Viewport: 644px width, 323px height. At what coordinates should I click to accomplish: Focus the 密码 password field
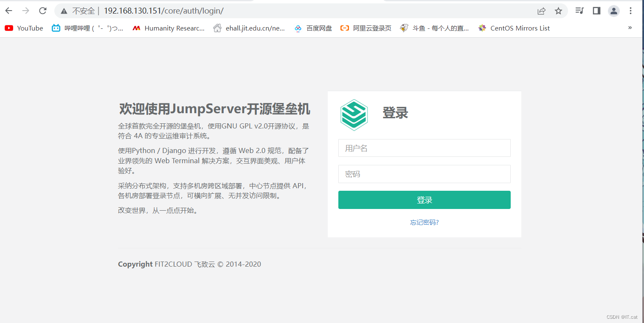pyautogui.click(x=425, y=174)
